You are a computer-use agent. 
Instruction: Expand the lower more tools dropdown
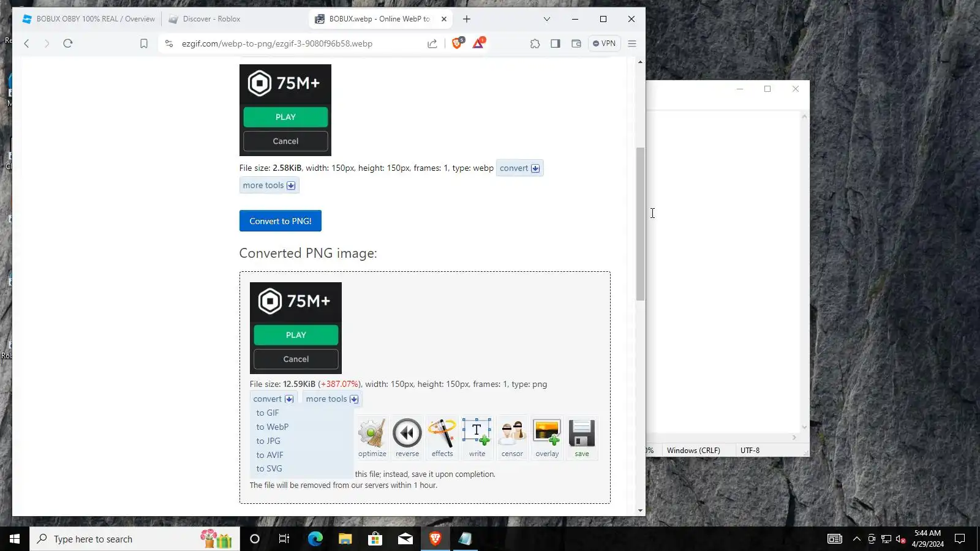pyautogui.click(x=332, y=399)
